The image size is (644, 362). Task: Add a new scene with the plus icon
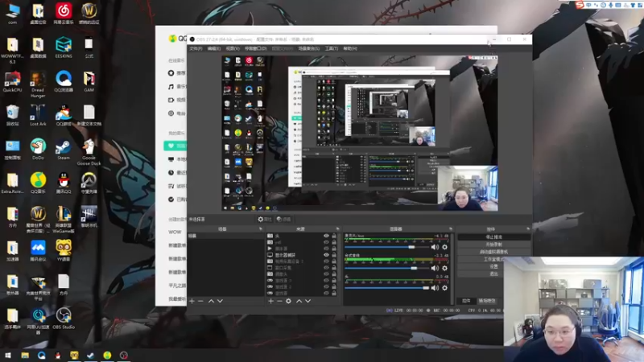tap(192, 301)
